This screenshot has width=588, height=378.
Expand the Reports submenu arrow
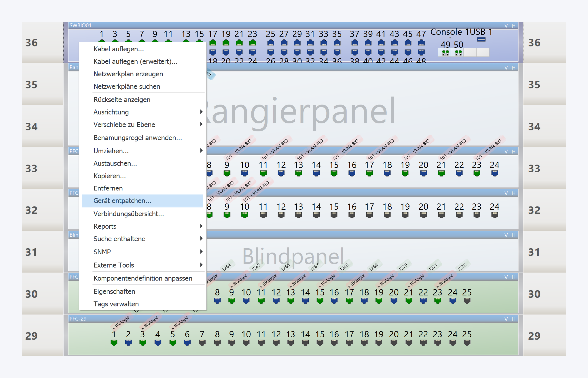tap(201, 226)
